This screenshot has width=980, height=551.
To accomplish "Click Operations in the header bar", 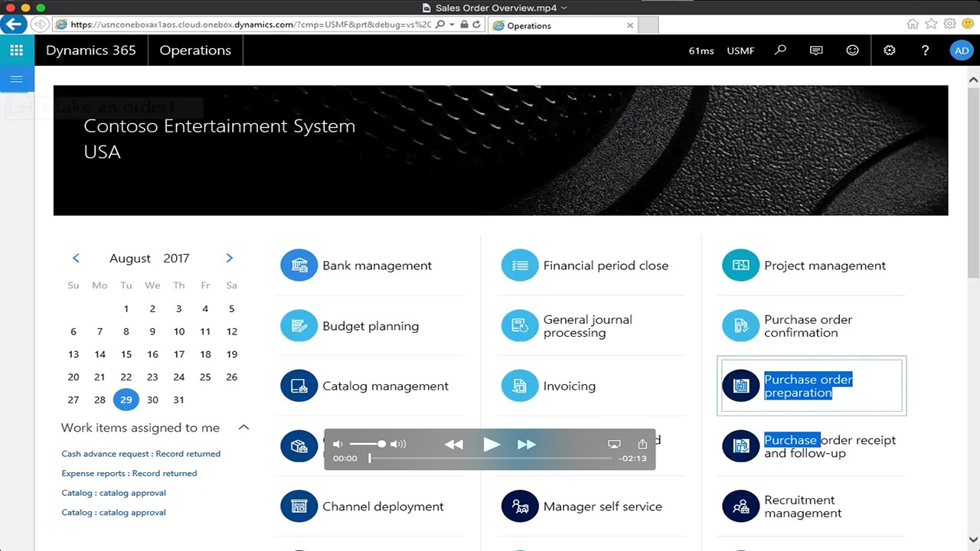I will coord(195,51).
